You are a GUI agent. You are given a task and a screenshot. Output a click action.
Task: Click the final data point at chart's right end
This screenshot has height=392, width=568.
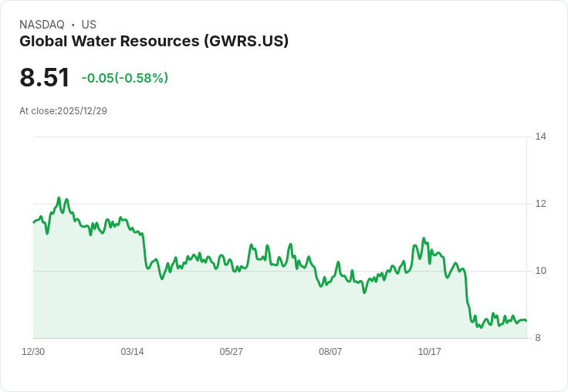click(526, 321)
